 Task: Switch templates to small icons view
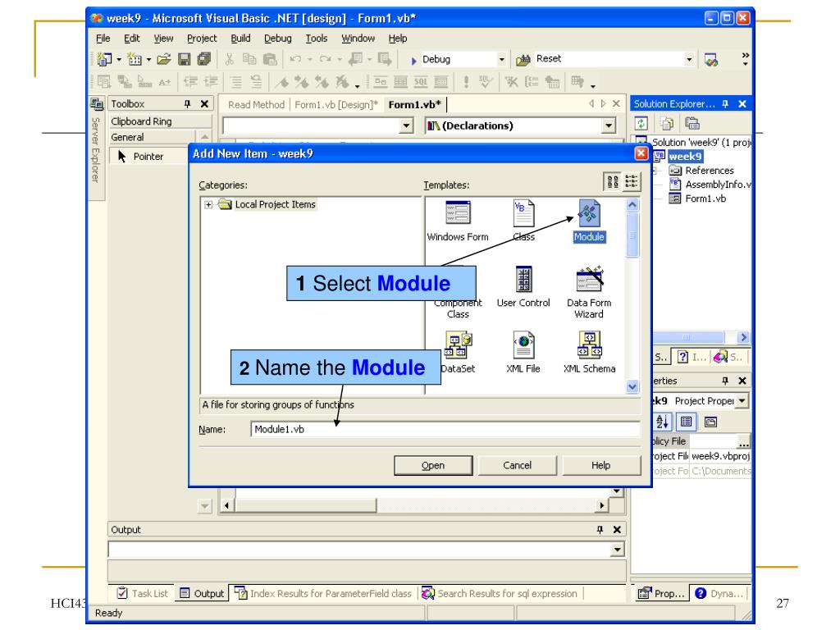[631, 181]
